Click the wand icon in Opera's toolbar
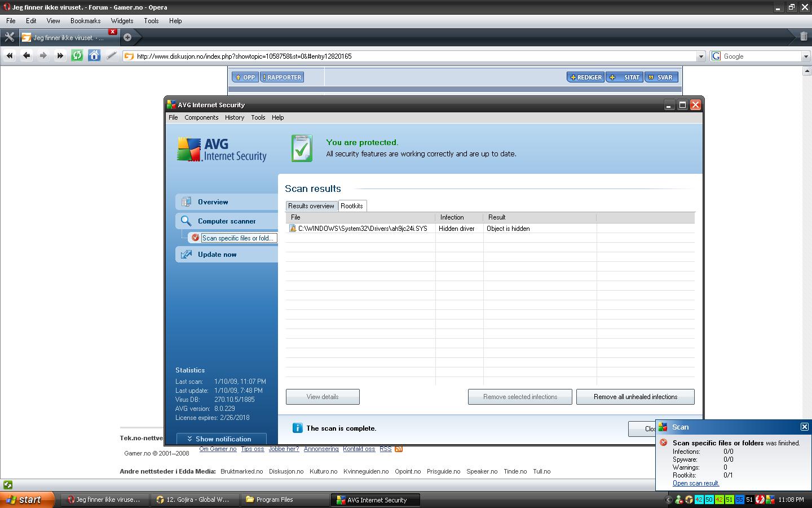 pos(111,55)
